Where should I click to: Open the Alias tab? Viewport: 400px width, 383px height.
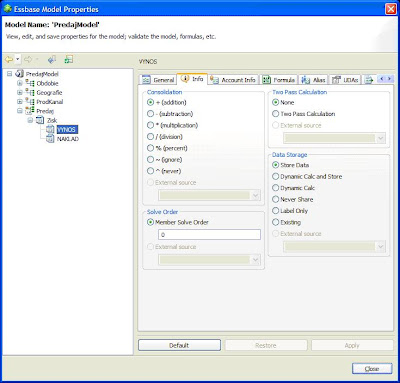click(313, 80)
